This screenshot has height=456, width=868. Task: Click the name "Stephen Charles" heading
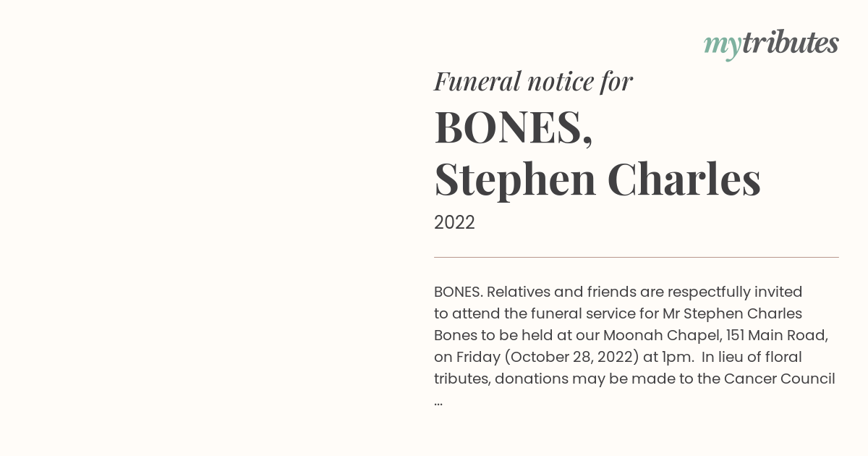[x=597, y=179]
